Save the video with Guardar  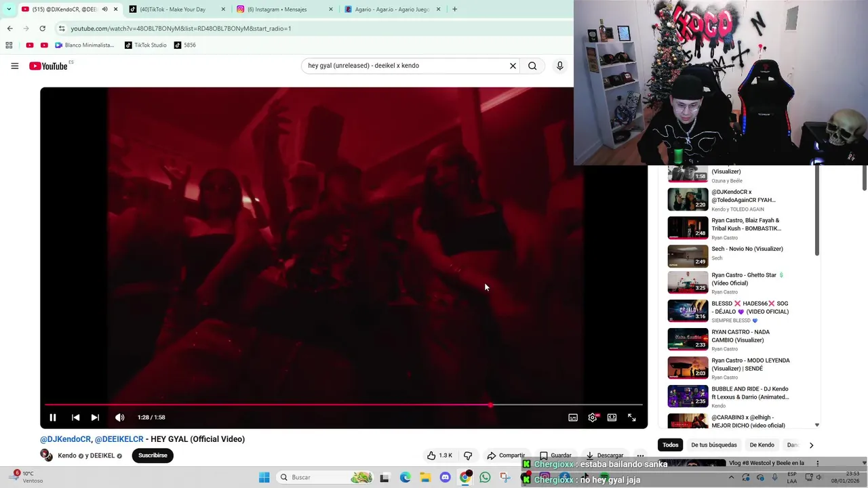555,455
